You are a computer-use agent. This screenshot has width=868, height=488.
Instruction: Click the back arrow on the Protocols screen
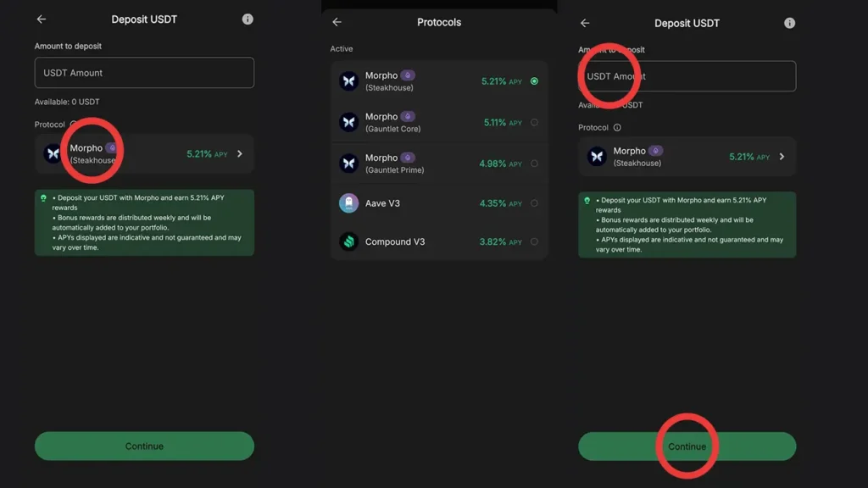click(x=337, y=22)
